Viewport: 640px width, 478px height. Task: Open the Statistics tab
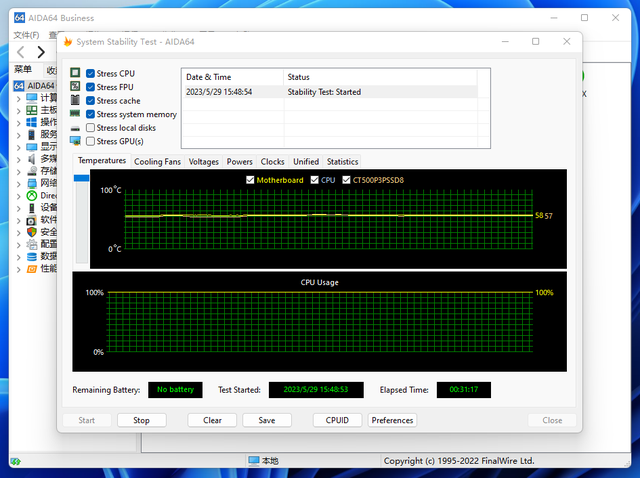pyautogui.click(x=342, y=162)
